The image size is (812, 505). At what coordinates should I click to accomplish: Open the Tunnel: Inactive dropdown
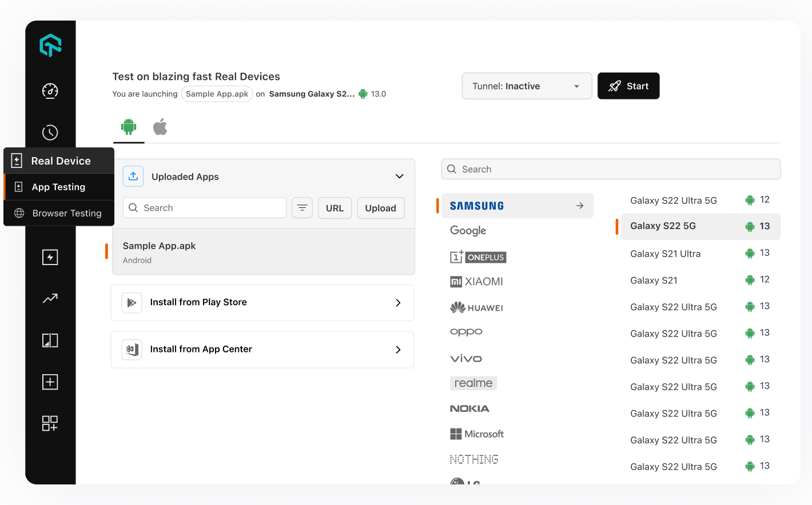click(x=527, y=86)
